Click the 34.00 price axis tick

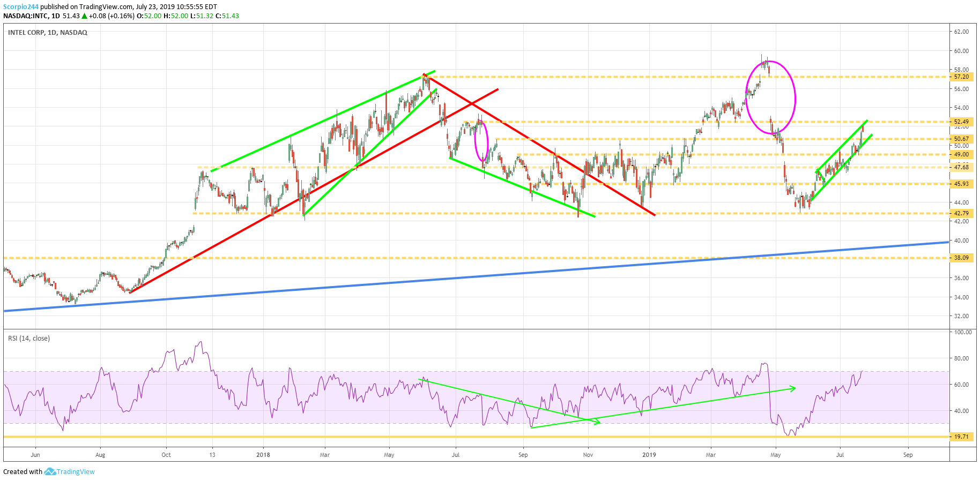[x=961, y=297]
